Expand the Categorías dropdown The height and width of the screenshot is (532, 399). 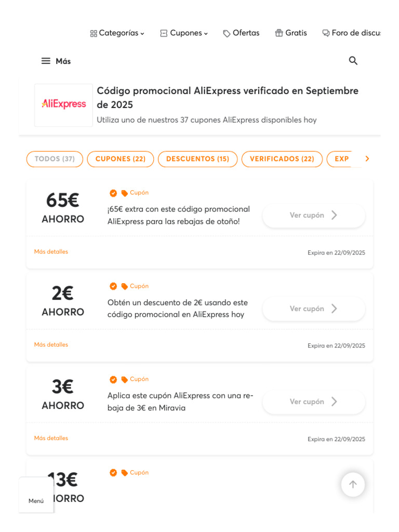117,33
